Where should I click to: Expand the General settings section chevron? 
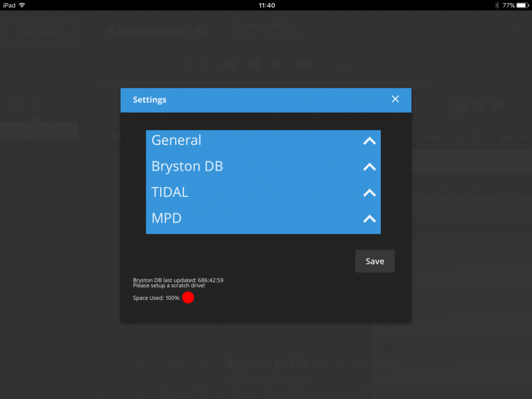pos(369,141)
